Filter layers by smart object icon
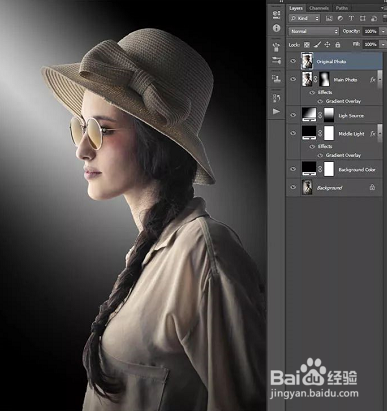This screenshot has height=411, width=387. coord(374,18)
